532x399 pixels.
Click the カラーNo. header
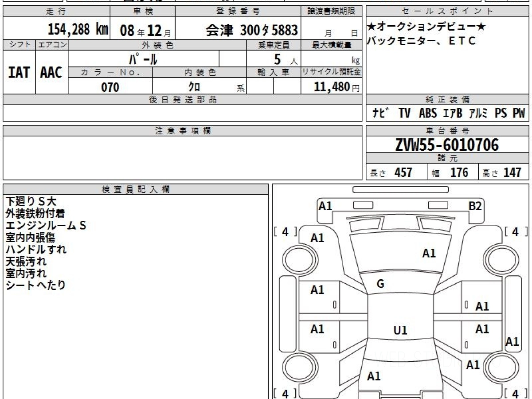pos(110,73)
